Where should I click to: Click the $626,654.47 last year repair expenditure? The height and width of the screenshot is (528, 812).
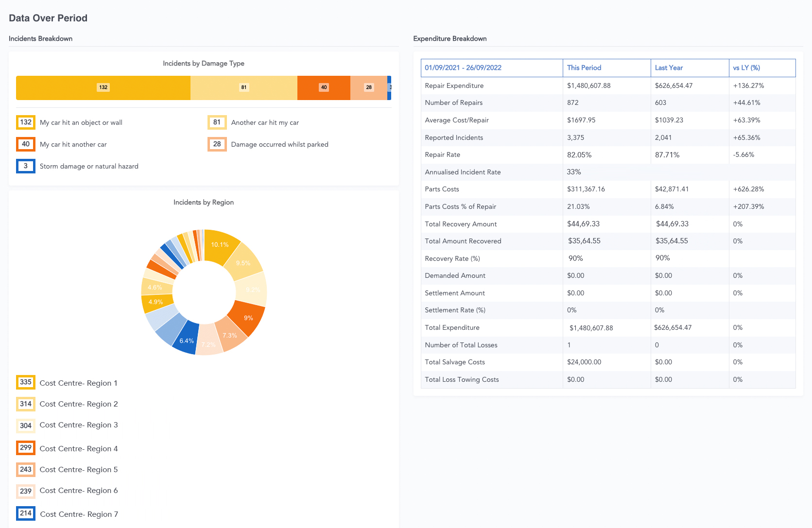tap(674, 85)
